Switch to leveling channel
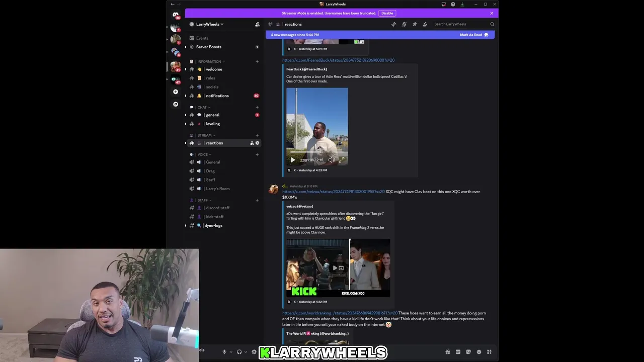Viewport: 644px width, 362px height. coord(224,124)
